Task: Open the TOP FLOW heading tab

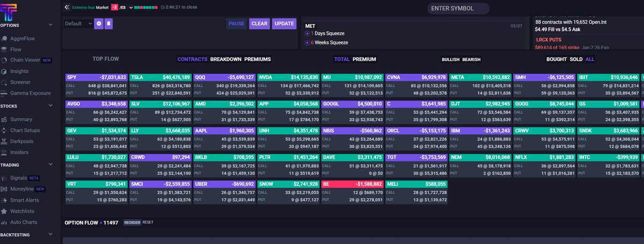Action: pyautogui.click(x=106, y=59)
